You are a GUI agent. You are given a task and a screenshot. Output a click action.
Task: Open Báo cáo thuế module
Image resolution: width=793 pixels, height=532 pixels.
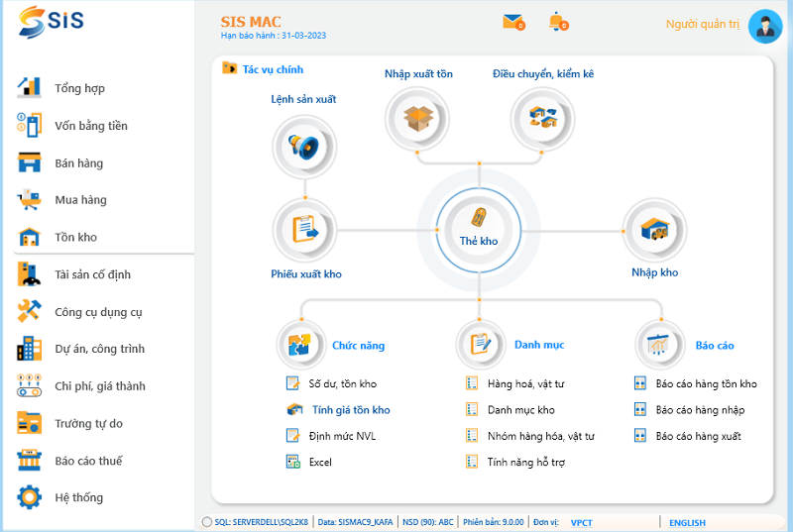(x=88, y=461)
